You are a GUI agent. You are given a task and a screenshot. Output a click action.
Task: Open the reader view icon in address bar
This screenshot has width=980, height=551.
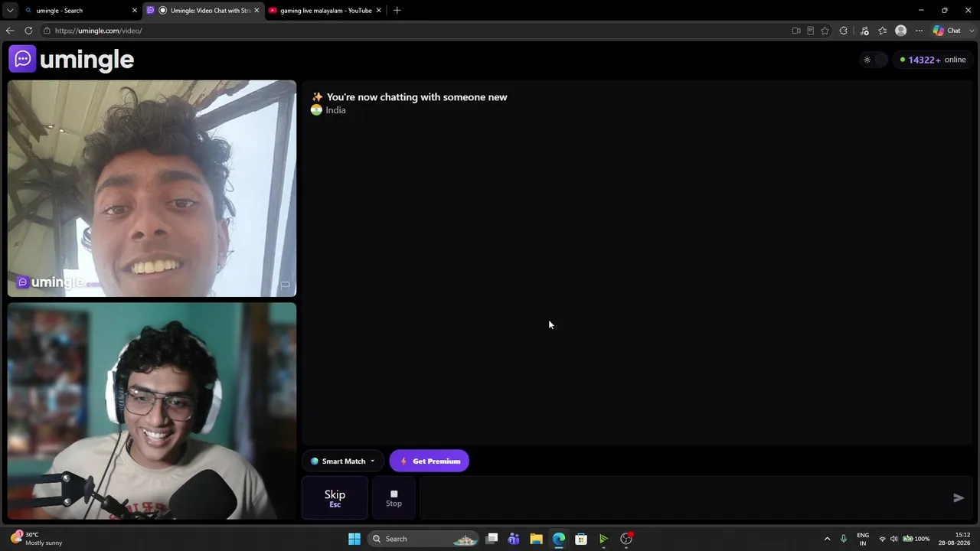point(810,31)
